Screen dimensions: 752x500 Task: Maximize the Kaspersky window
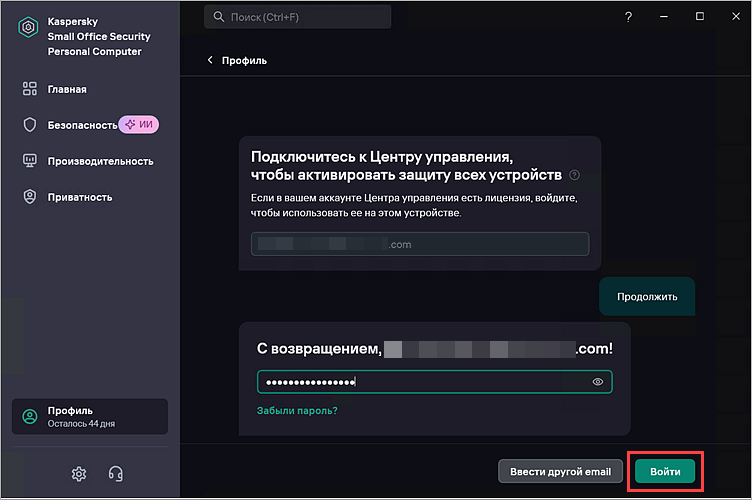coord(700,17)
